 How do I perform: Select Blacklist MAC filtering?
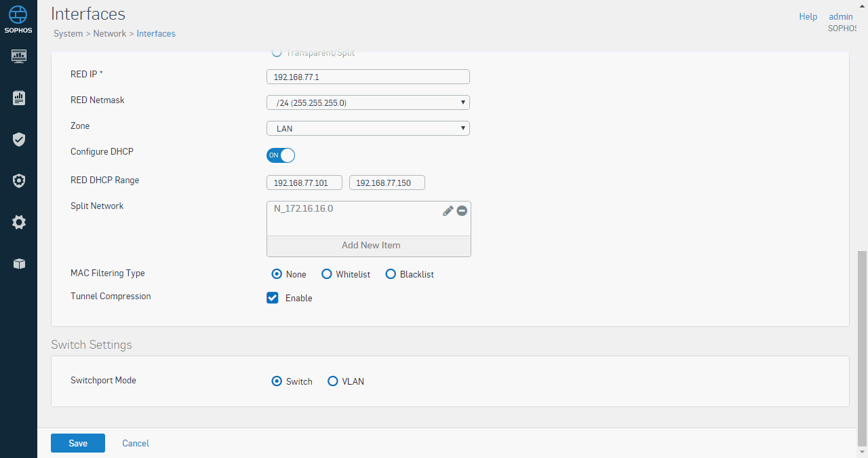[x=391, y=274]
